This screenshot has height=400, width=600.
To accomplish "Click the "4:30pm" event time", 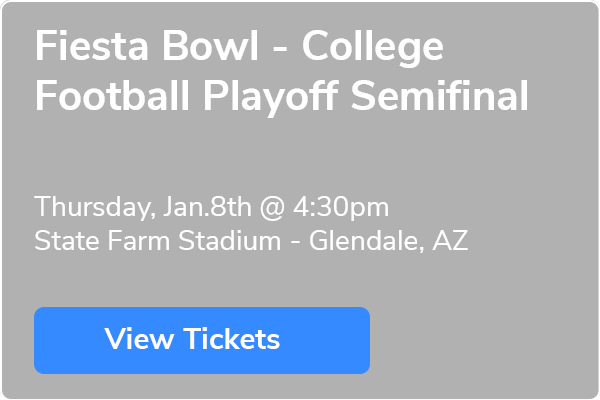I will click(338, 208).
